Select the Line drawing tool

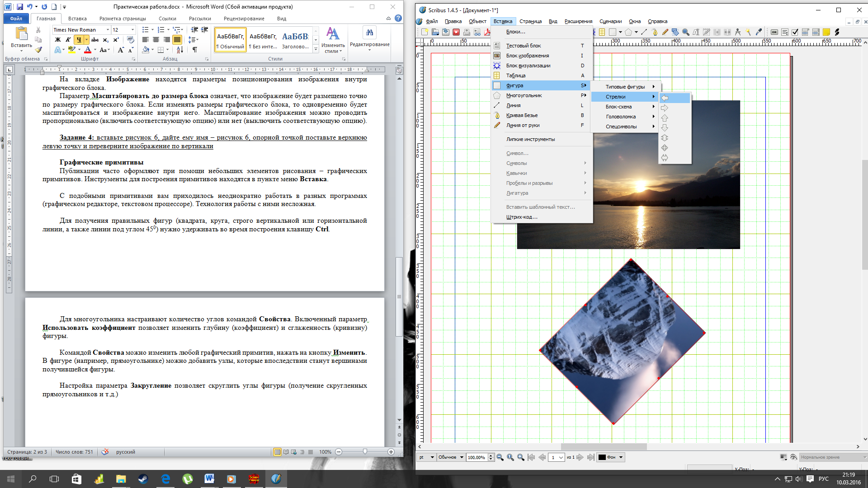pos(514,105)
